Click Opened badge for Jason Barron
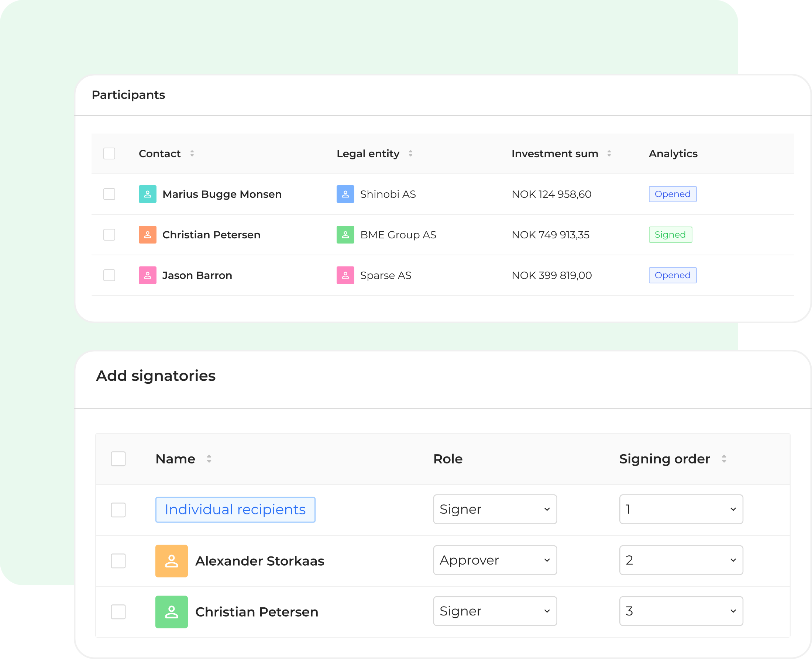The image size is (812, 659). pyautogui.click(x=672, y=275)
